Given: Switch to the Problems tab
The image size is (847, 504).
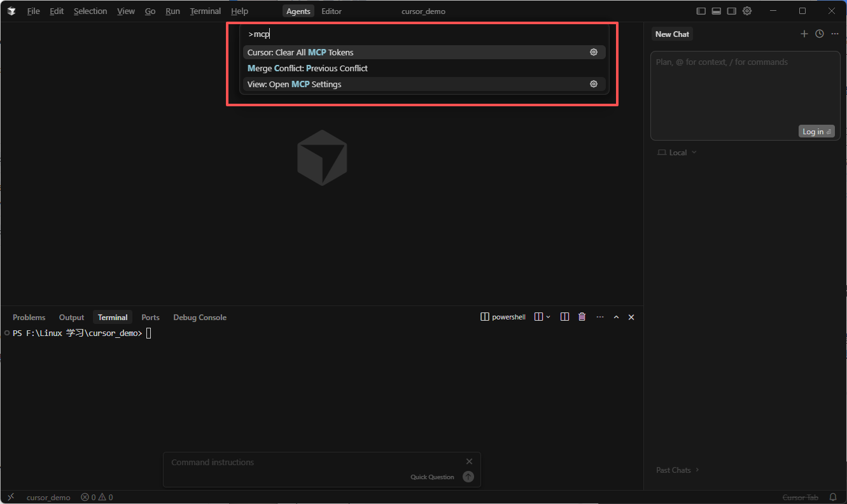Looking at the screenshot, I should 29,318.
